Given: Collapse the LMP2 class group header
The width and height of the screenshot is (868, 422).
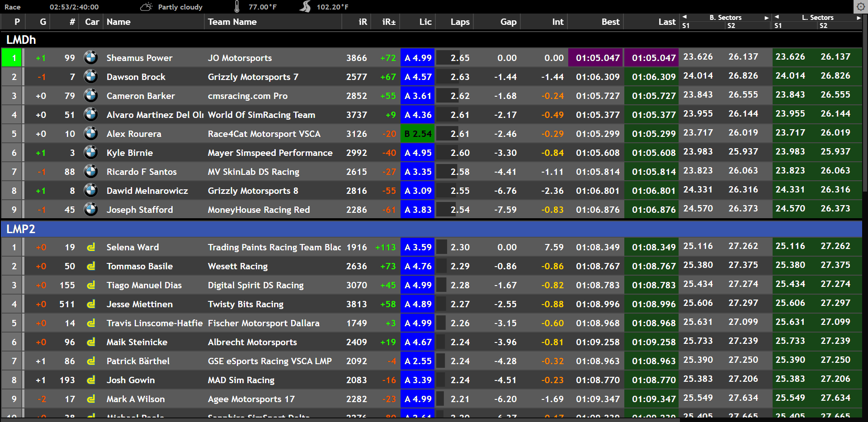Looking at the screenshot, I should coord(21,229).
